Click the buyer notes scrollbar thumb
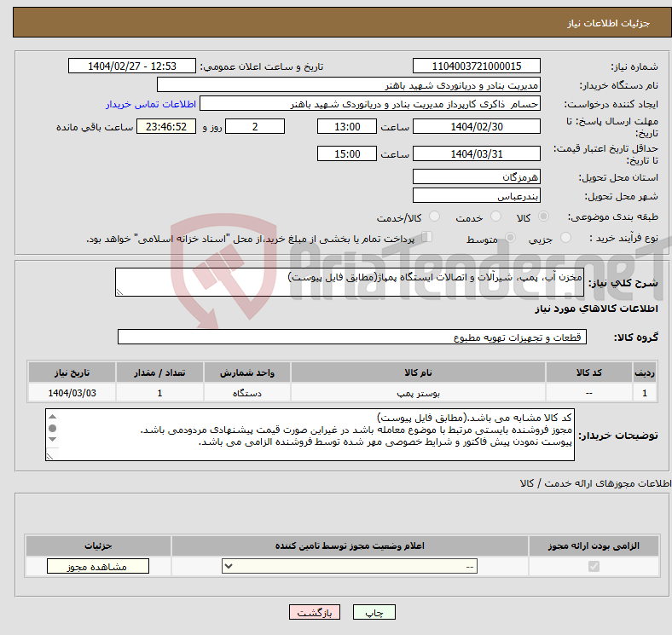 tap(52, 428)
